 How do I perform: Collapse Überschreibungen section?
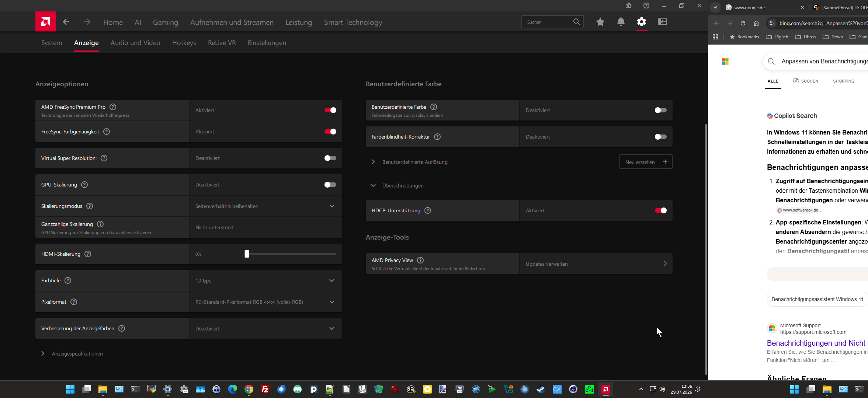(x=398, y=185)
